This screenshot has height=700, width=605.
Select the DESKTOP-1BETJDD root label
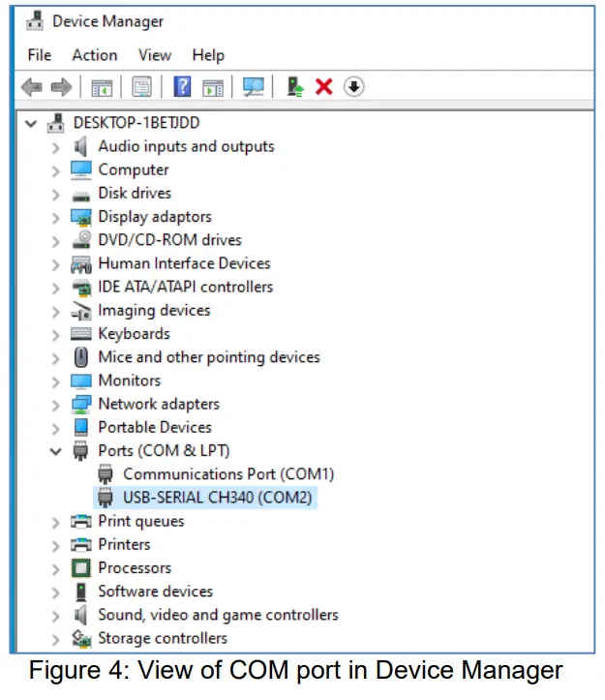tap(136, 123)
